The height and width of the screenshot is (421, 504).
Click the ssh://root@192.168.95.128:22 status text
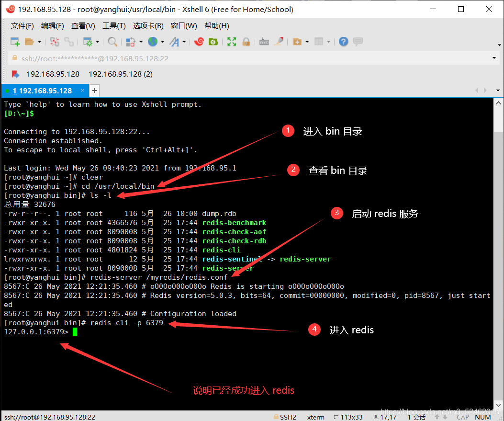50,417
